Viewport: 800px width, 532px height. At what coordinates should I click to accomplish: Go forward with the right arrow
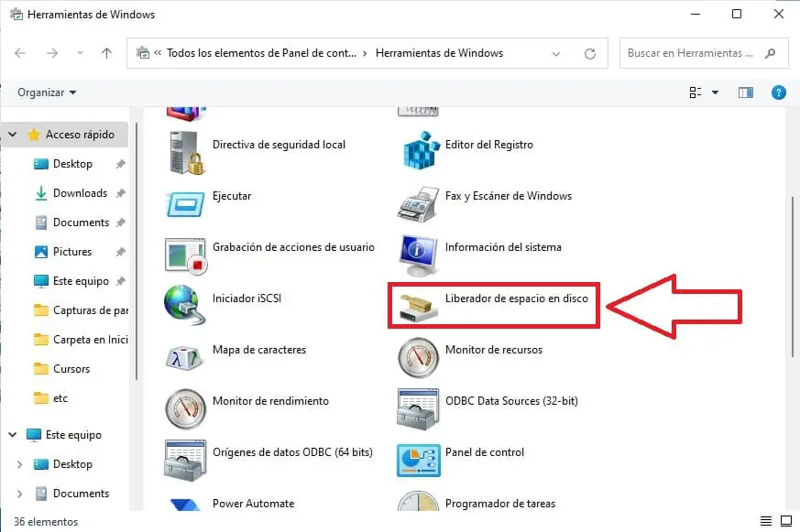point(52,53)
